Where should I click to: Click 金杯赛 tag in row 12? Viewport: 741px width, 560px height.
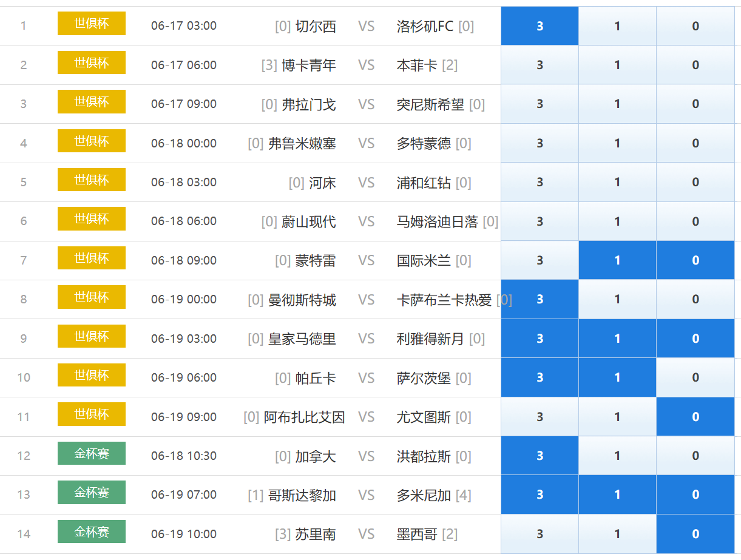(x=92, y=453)
